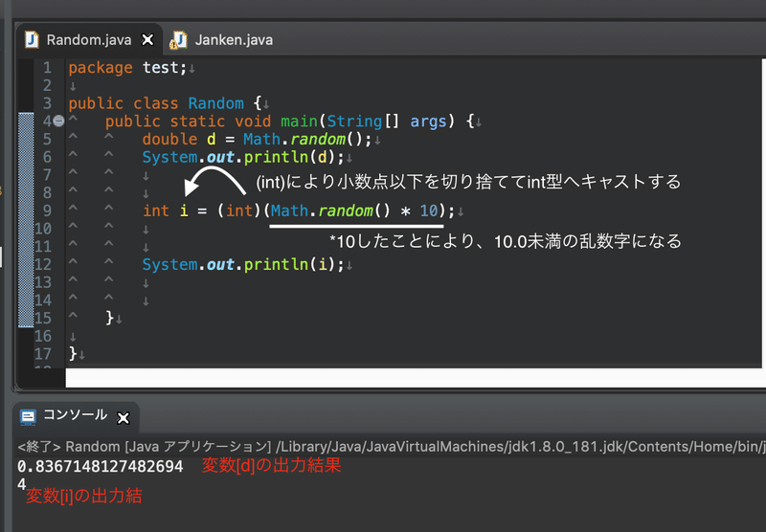This screenshot has height=532, width=766.
Task: Click 'random' on line 9
Action: tap(346, 211)
